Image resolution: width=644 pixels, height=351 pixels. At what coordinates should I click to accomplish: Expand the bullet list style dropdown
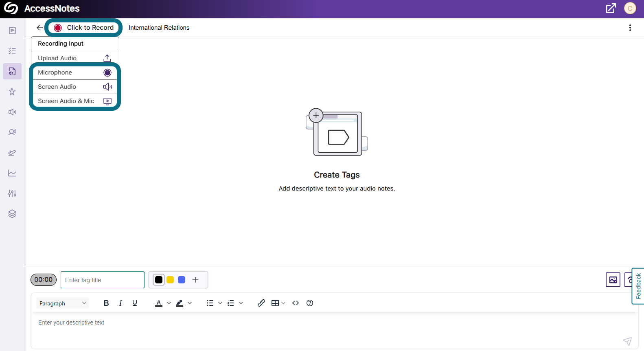220,303
